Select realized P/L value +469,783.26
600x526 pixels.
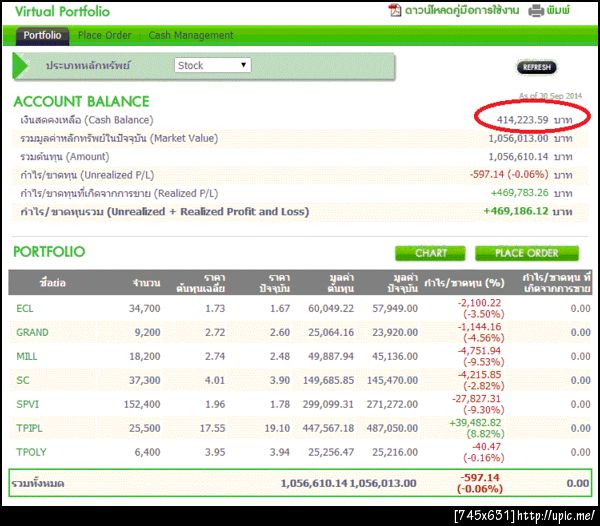coord(519,193)
